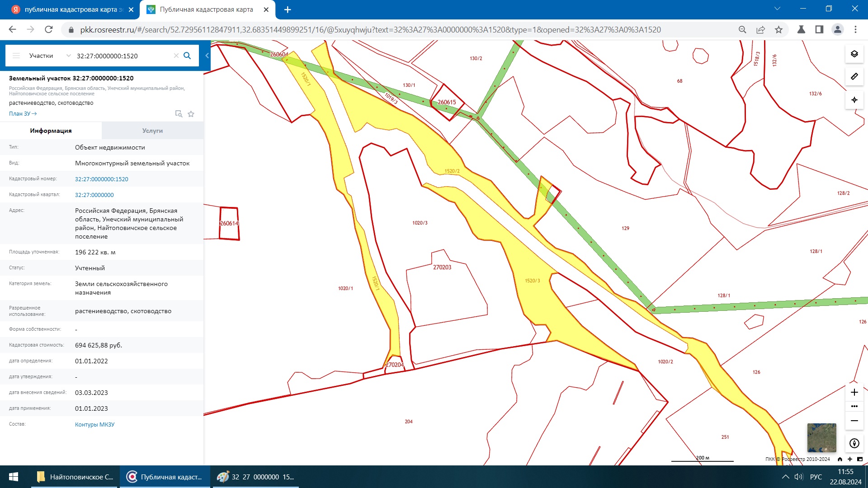The width and height of the screenshot is (868, 488).
Task: Click cadastral number 32:27:0000000:1520 link
Action: tap(102, 179)
